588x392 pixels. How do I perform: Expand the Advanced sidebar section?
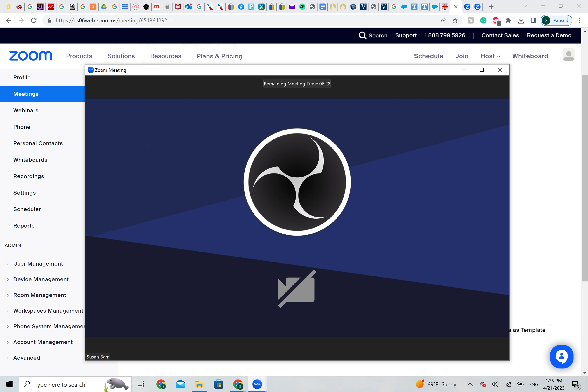click(26, 358)
